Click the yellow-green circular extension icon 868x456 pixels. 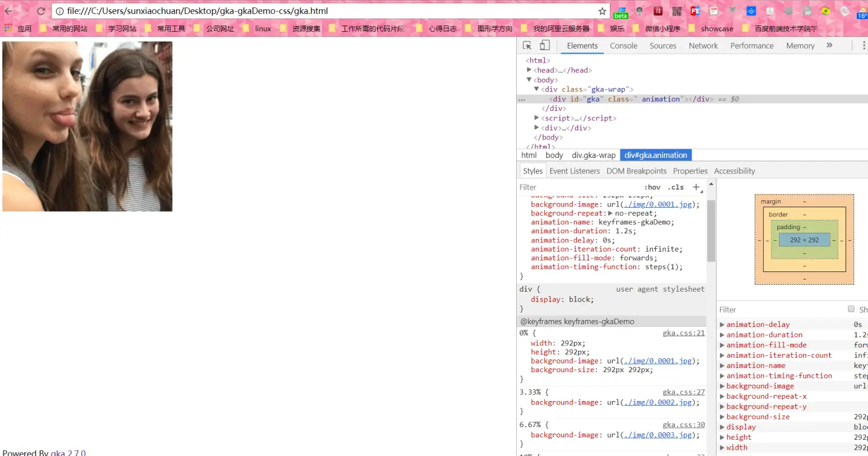click(826, 11)
